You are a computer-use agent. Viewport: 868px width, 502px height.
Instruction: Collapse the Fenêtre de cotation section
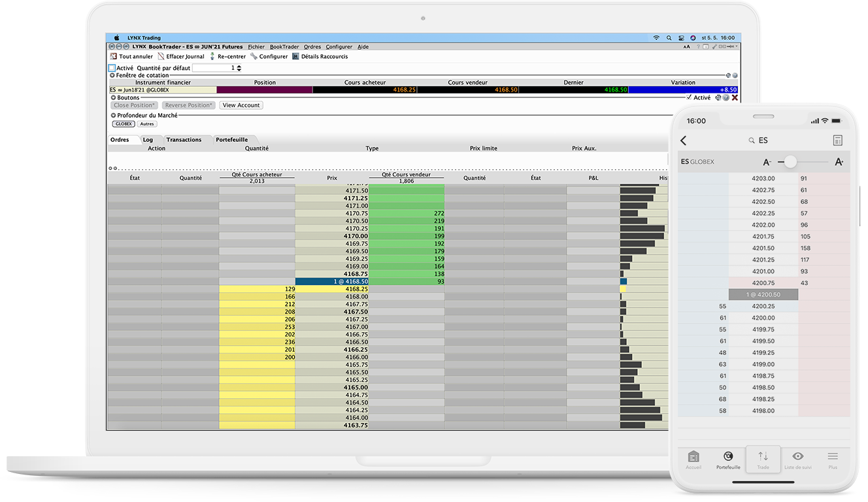112,76
